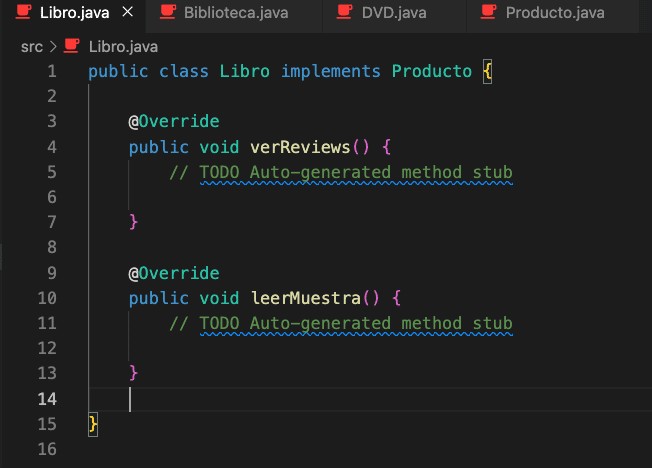Click the Libro.java breadcrumb item

[x=123, y=47]
